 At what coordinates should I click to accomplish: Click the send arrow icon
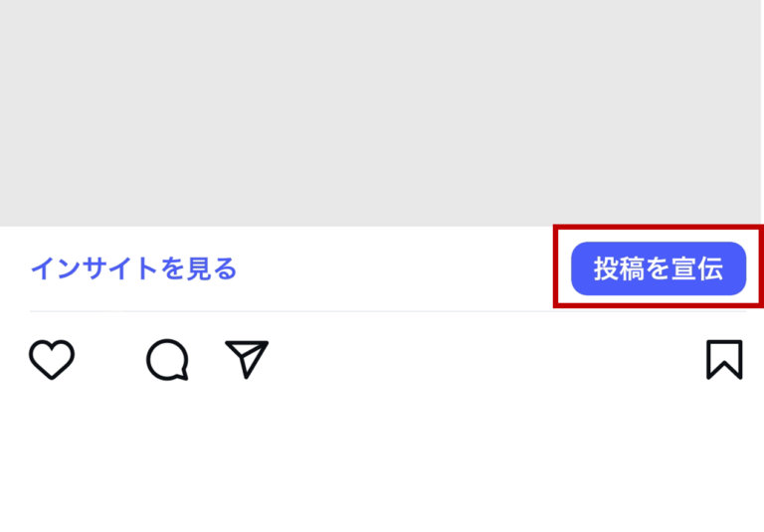(247, 360)
